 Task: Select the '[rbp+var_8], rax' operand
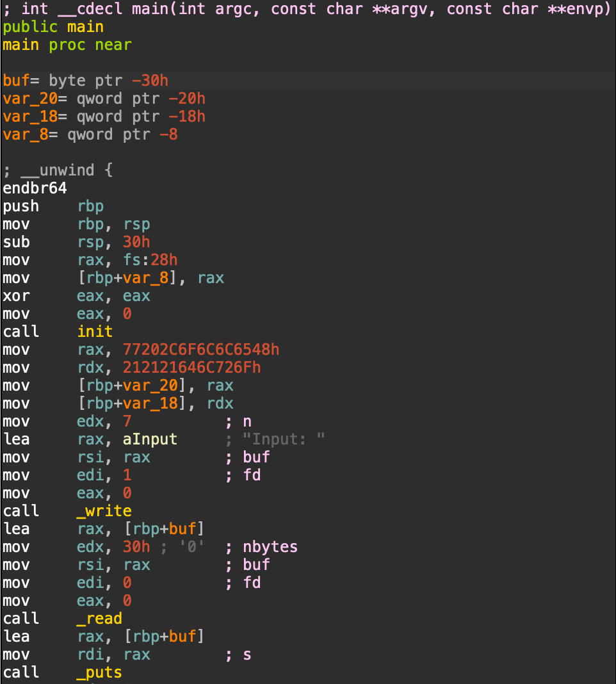point(151,278)
